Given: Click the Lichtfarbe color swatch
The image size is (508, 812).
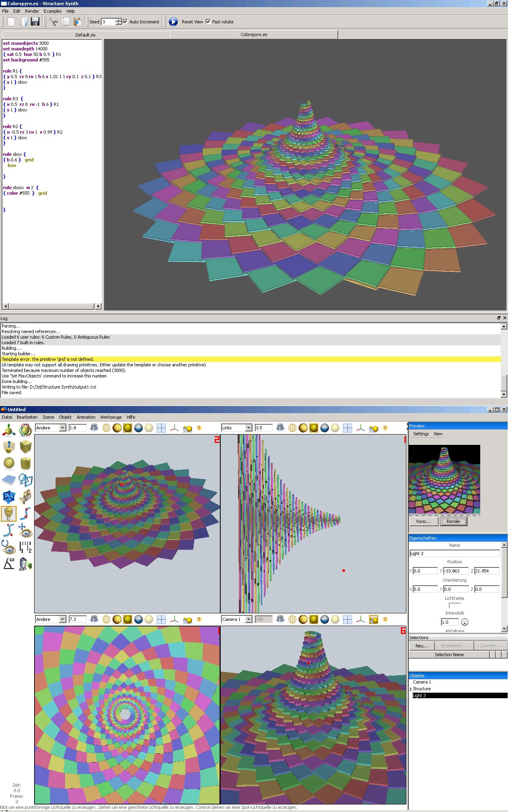Looking at the screenshot, I should click(454, 605).
